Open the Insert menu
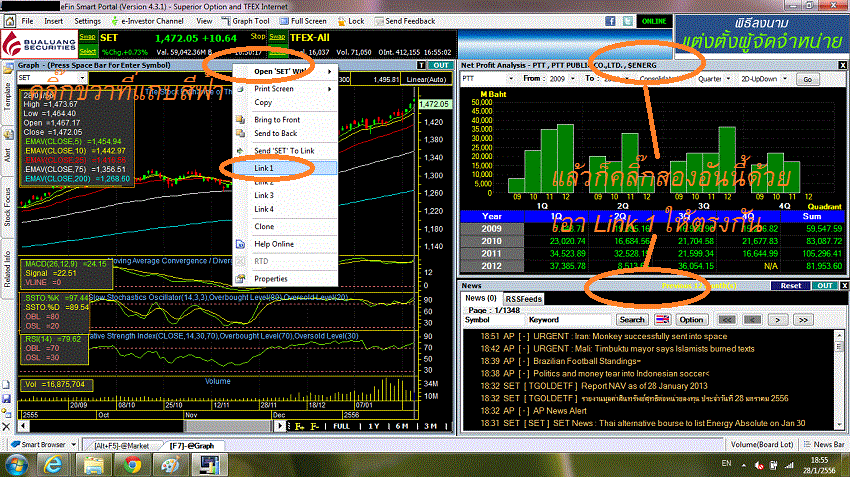Image resolution: width=850 pixels, height=477 pixels. tap(53, 21)
